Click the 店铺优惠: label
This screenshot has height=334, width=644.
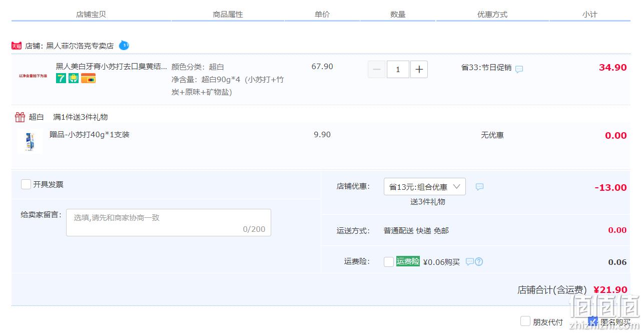coord(353,186)
